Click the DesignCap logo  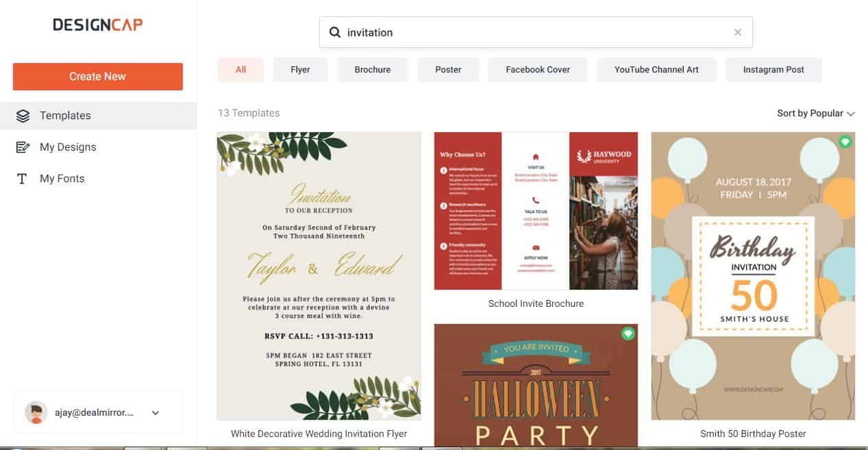(x=98, y=25)
